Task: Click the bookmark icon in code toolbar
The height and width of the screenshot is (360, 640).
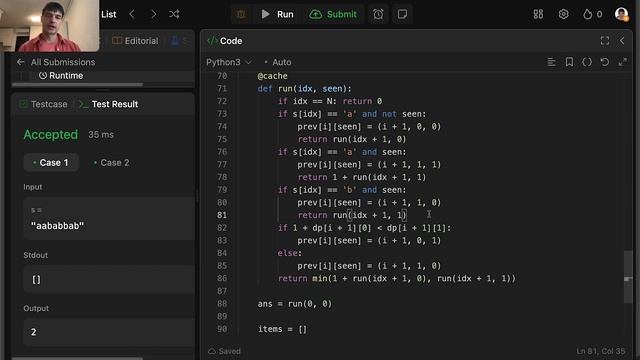Action: tap(569, 62)
